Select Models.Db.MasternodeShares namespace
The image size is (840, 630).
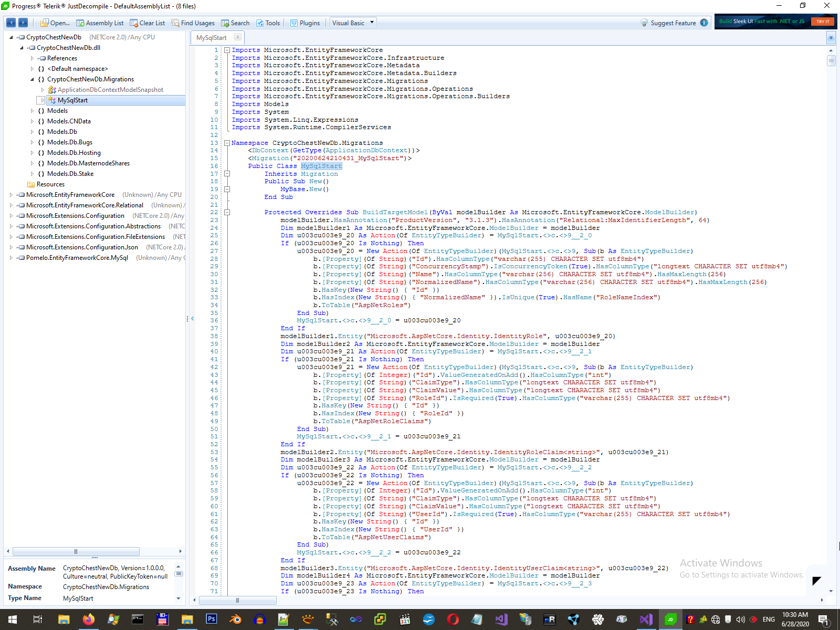tap(88, 163)
